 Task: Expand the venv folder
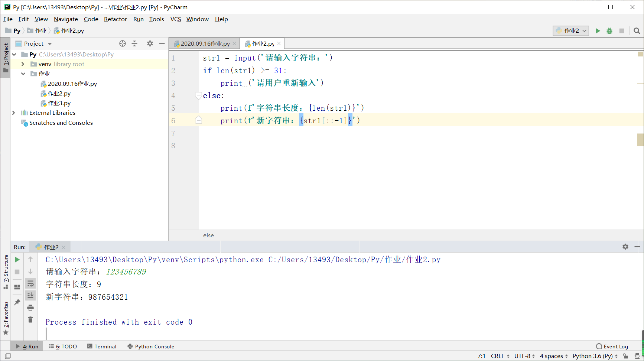point(23,64)
